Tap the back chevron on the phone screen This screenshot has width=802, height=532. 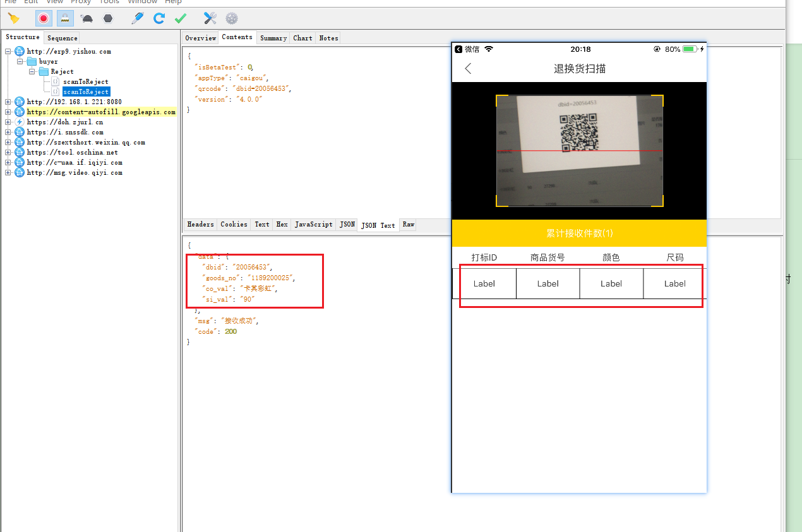468,69
